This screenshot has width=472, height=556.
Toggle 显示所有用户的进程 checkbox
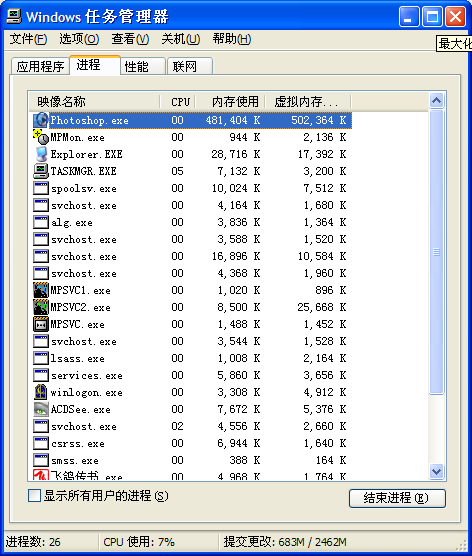(34, 495)
